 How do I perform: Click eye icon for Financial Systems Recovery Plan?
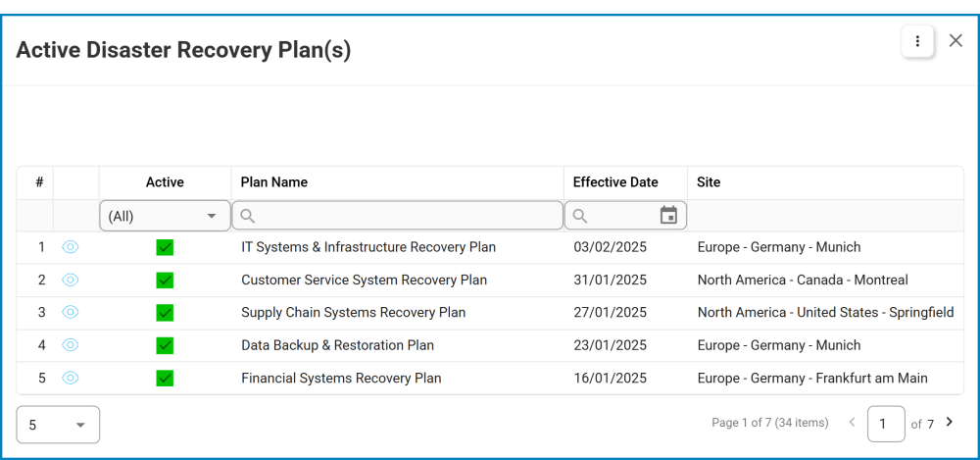click(x=71, y=378)
